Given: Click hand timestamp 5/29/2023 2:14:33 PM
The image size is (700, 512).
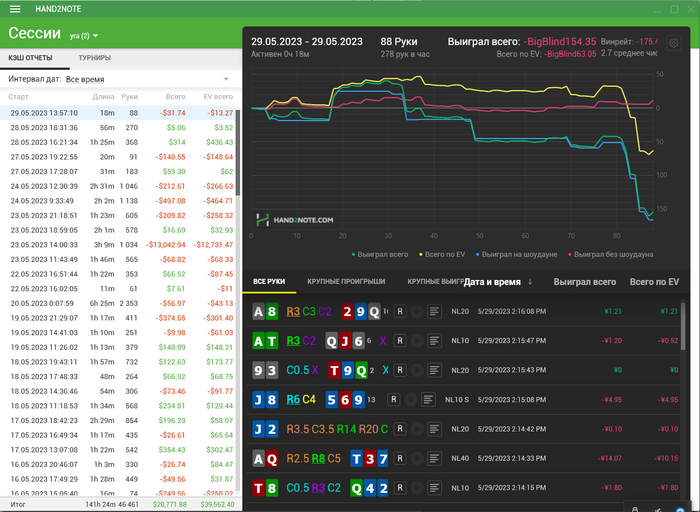Looking at the screenshot, I should point(512,458).
